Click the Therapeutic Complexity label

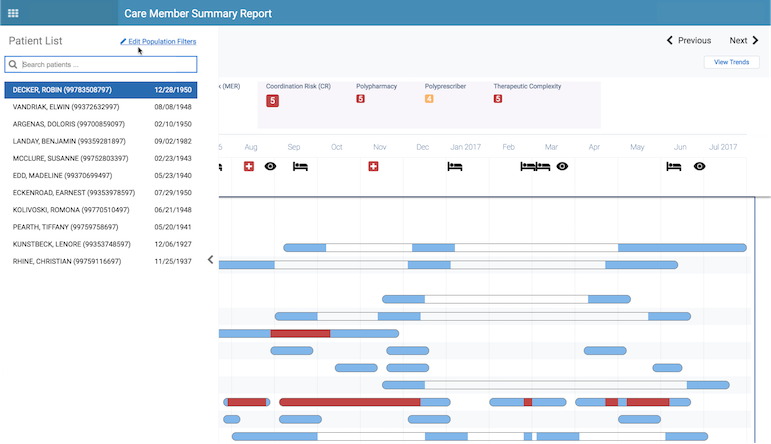pos(527,86)
